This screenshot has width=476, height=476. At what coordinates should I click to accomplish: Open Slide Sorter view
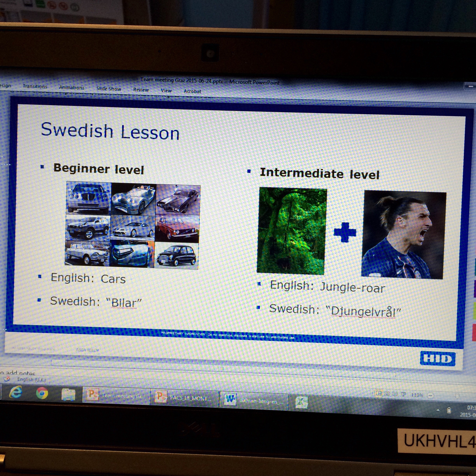387,394
